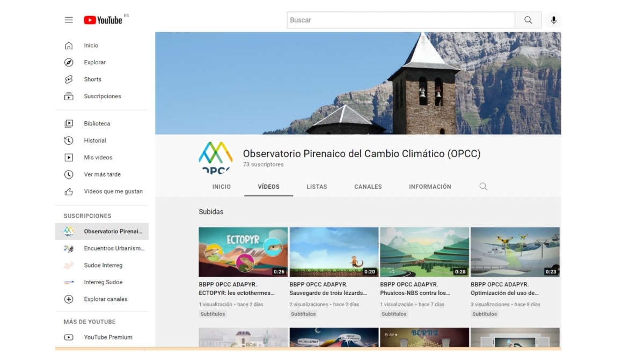Click the Shorts icon in sidebar
This screenshot has height=362, width=644.
point(69,79)
